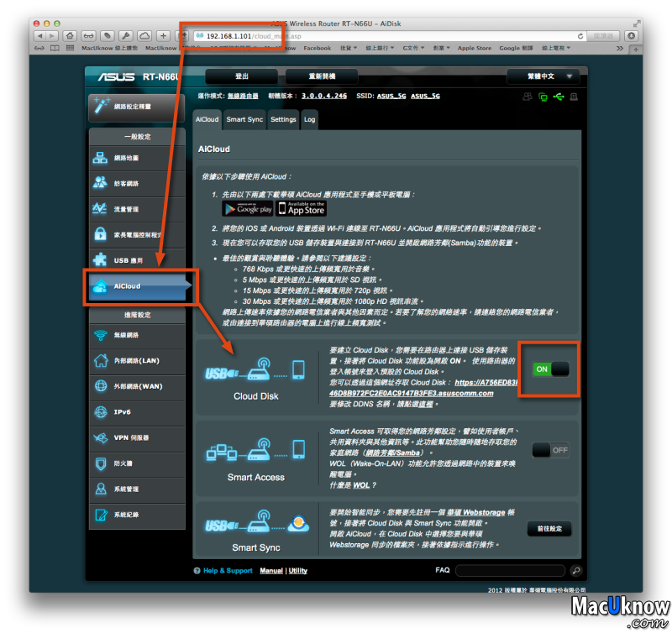Open the Manual link in footer
The width and height of the screenshot is (672, 633).
[x=270, y=571]
